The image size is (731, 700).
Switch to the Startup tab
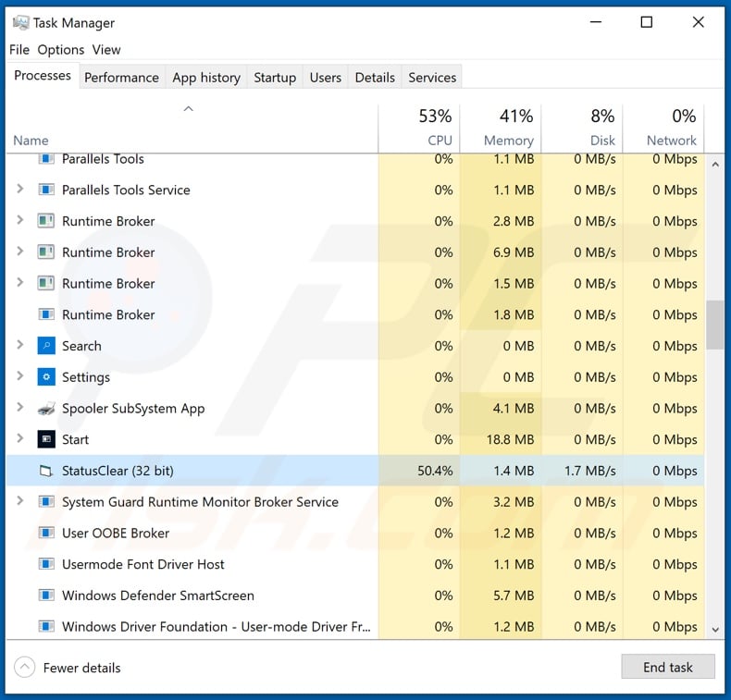275,78
